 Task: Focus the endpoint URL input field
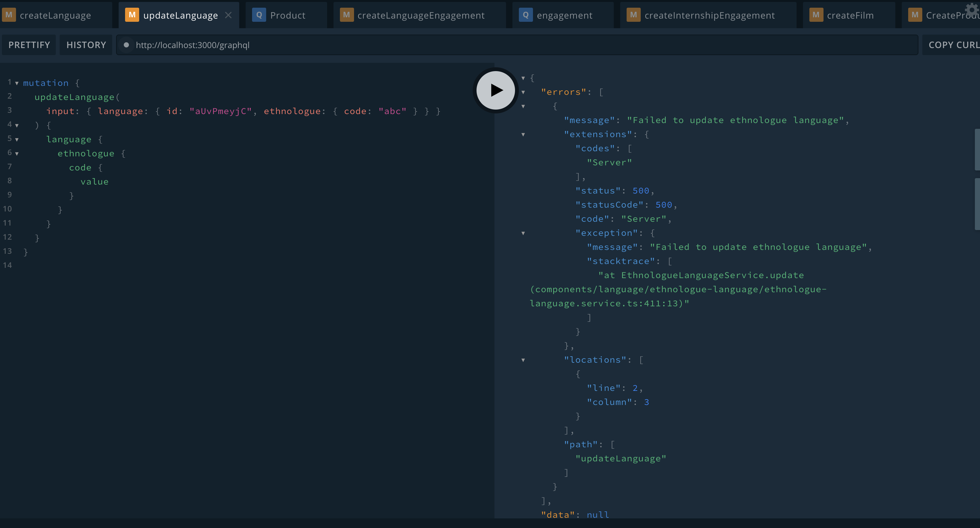pos(517,45)
